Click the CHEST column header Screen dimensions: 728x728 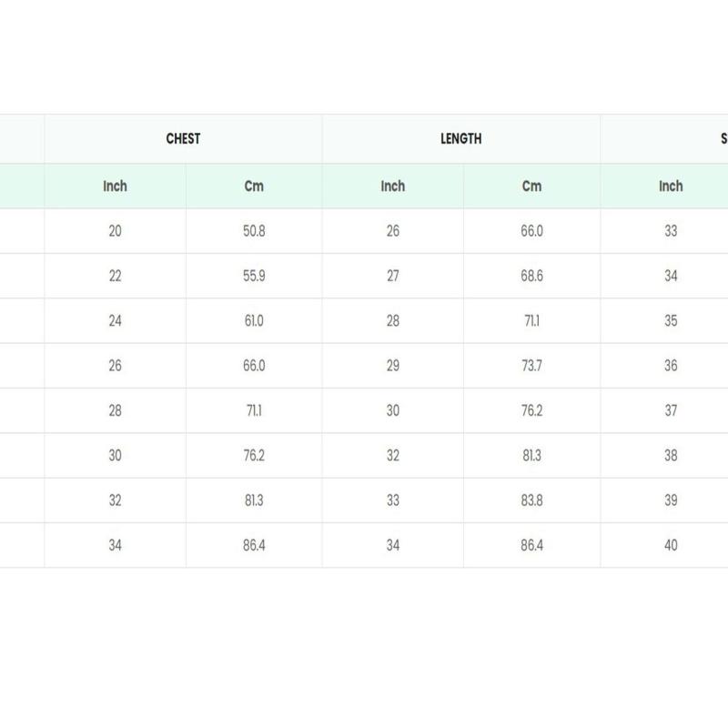pos(183,139)
